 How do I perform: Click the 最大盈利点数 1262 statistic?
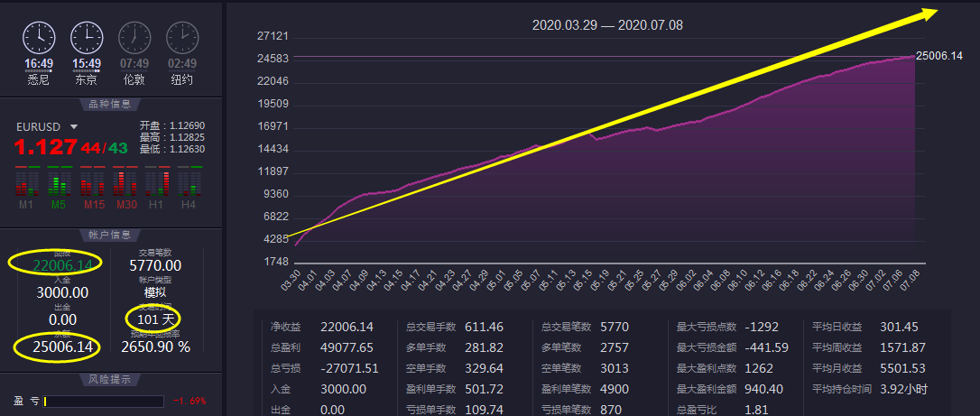point(725,368)
